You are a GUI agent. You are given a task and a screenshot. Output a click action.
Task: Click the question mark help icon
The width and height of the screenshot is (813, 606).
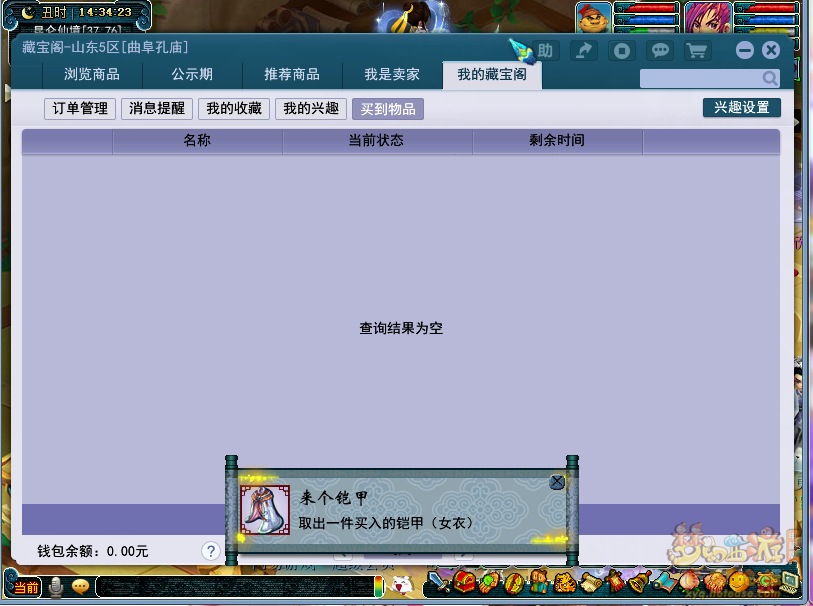click(210, 551)
